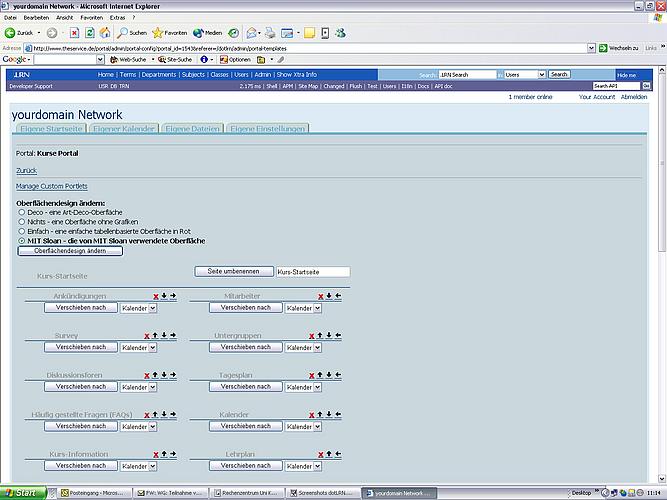Open the Extras menu
The width and height of the screenshot is (667, 500).
pos(117,18)
